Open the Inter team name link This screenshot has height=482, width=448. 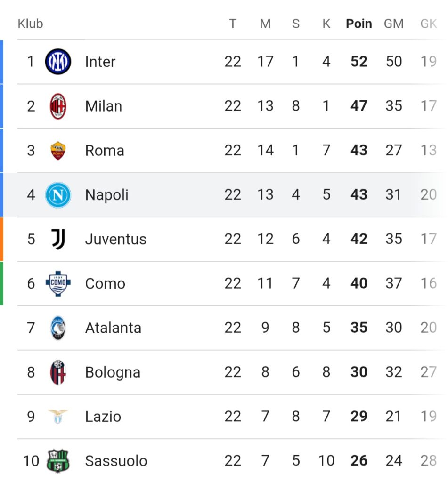[x=100, y=62]
